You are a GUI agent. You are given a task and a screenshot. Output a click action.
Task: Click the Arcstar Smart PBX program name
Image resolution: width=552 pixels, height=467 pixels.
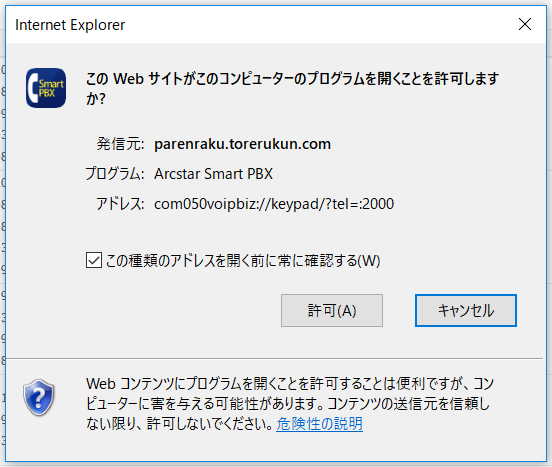point(213,174)
